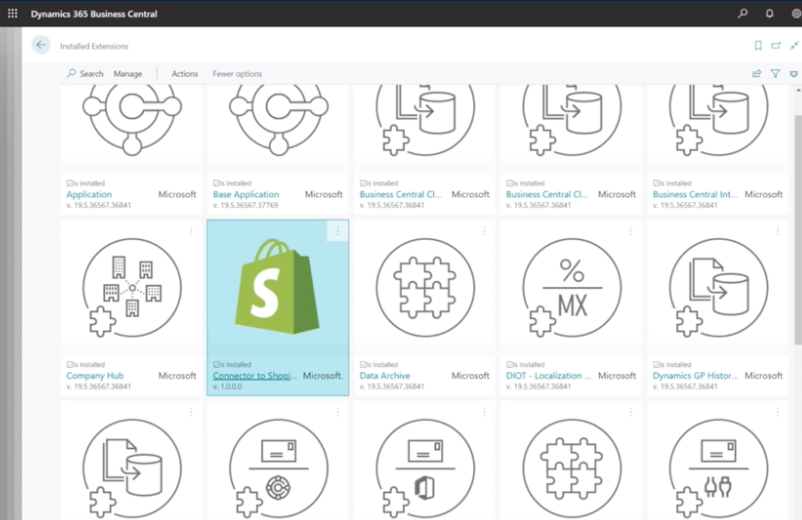802x520 pixels.
Task: Click Microsoft publisher on Company Hub card
Action: pyautogui.click(x=177, y=375)
